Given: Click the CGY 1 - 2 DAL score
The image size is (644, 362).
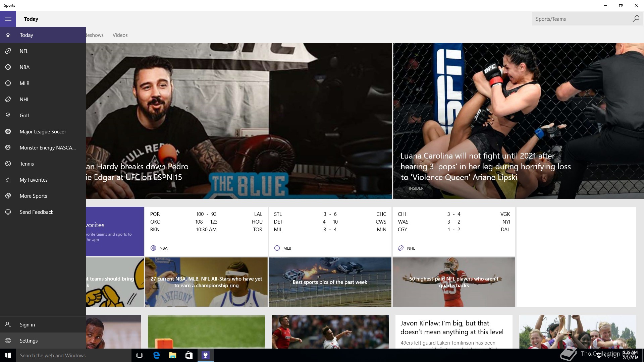Looking at the screenshot, I should click(x=454, y=229).
